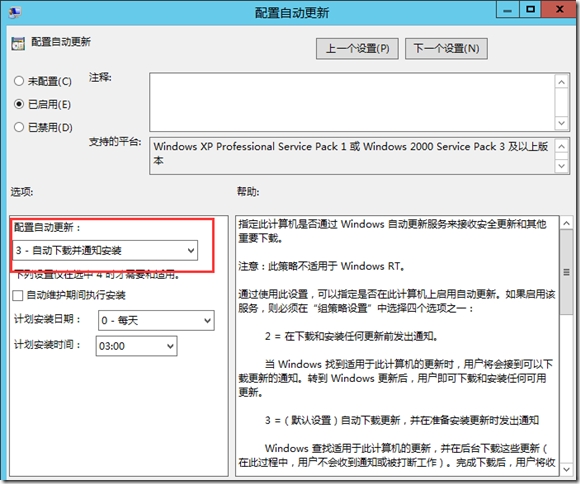Click the policy setting icon beside 配置自动更新
The image size is (580, 484).
click(18, 43)
